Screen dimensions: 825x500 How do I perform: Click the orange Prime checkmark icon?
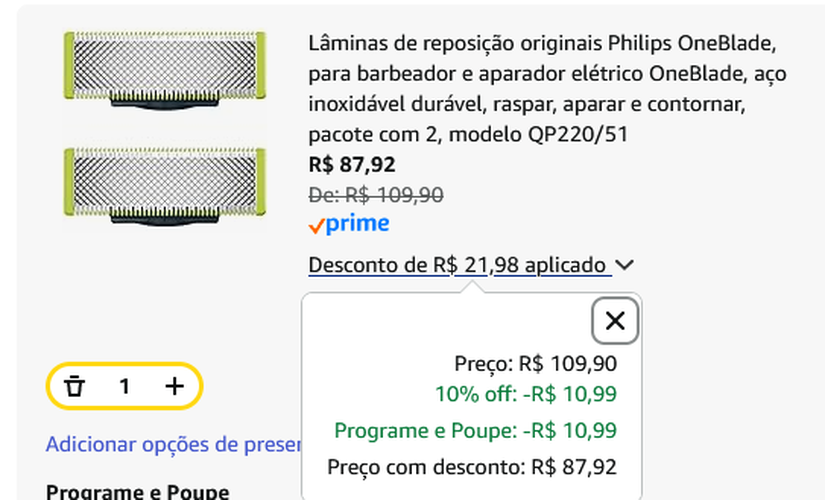316,226
